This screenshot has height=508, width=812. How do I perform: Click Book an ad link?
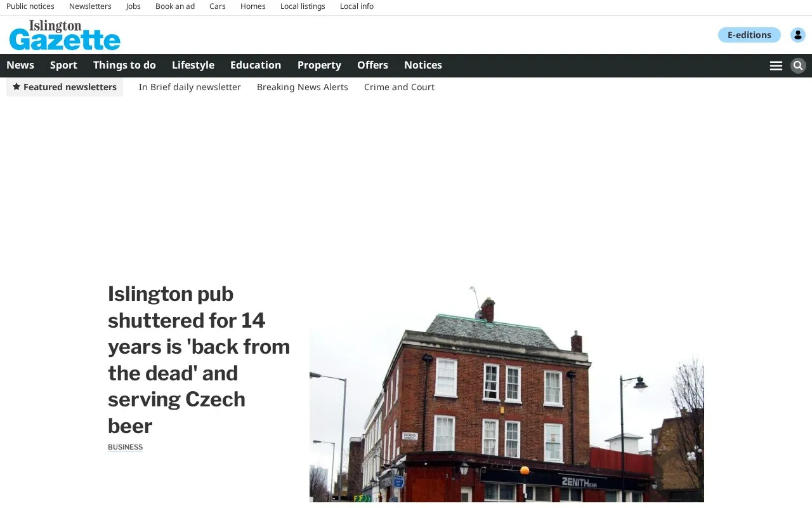(175, 6)
